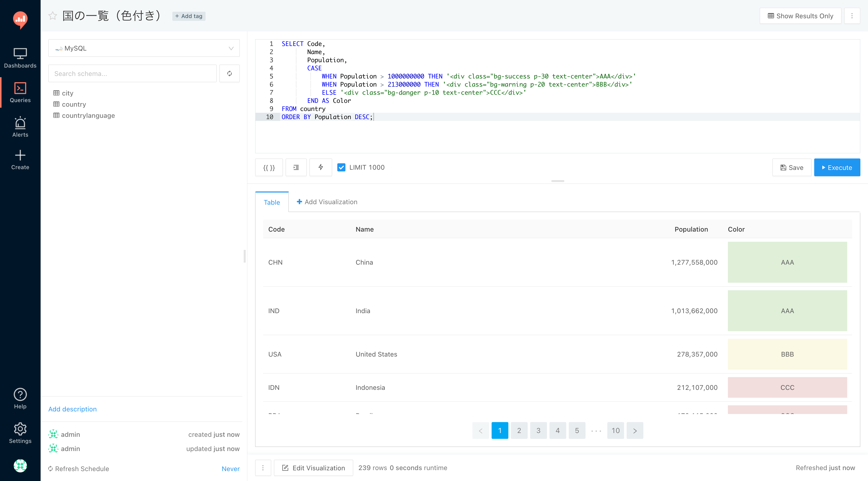The height and width of the screenshot is (481, 868).
Task: Refresh the schema list
Action: pos(229,73)
